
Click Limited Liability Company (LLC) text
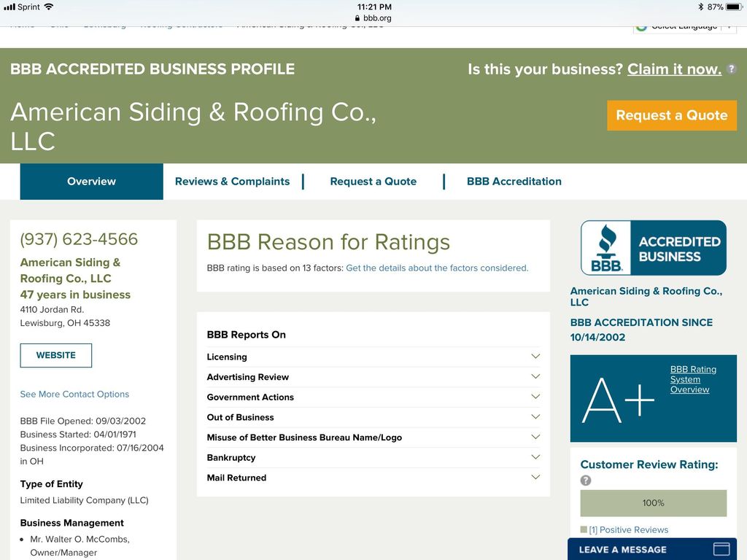85,500
